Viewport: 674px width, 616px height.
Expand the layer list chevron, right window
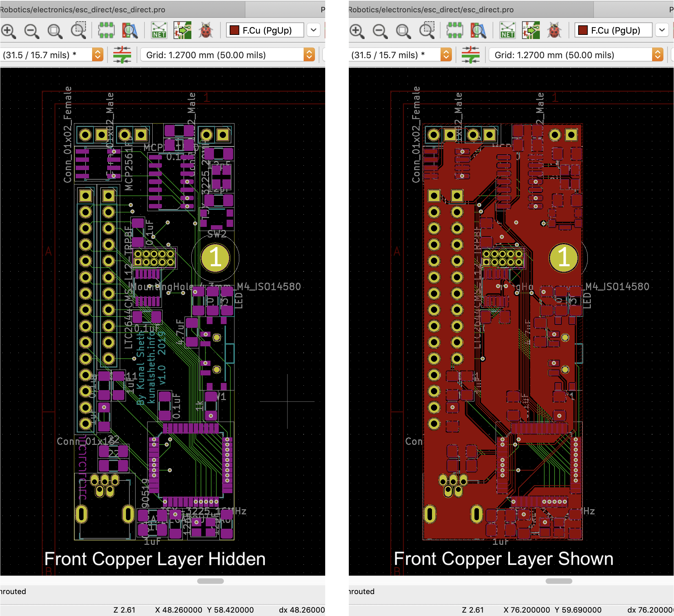662,30
